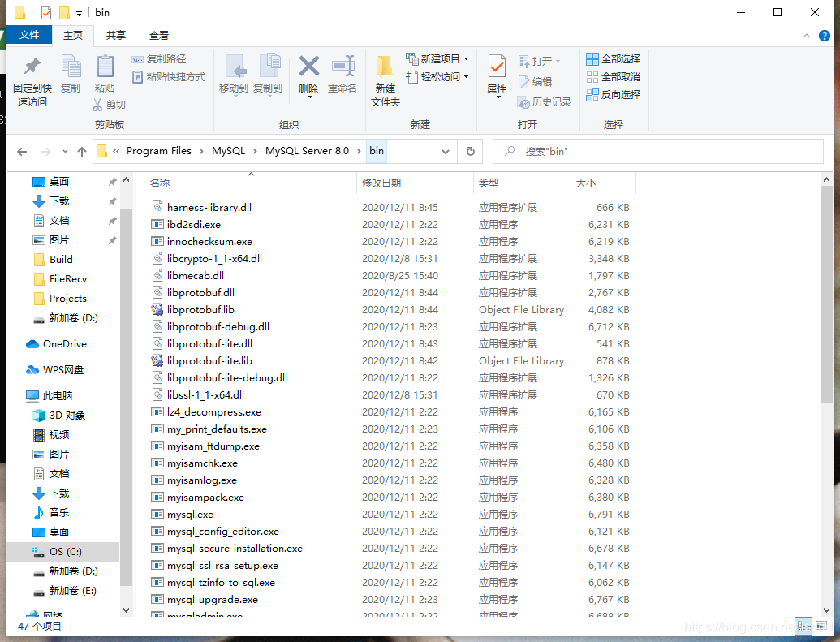Click Program Files in the breadcrumb
Image resolution: width=840 pixels, height=642 pixels.
(x=158, y=151)
